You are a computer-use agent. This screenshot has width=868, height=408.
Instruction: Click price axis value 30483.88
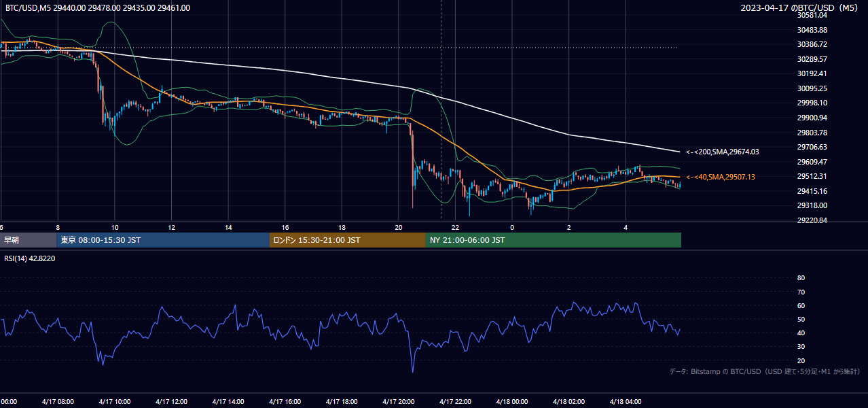click(812, 30)
